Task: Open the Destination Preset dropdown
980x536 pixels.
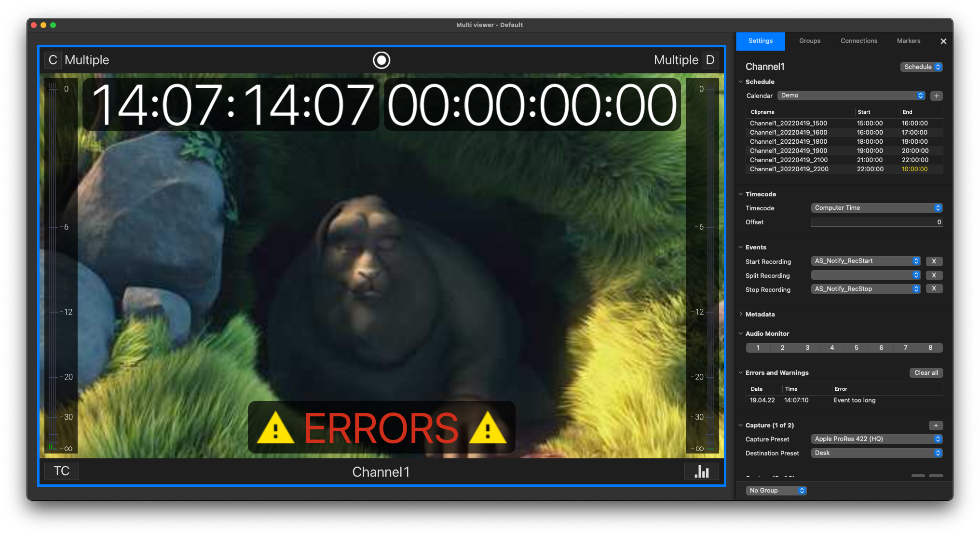Action: (876, 453)
